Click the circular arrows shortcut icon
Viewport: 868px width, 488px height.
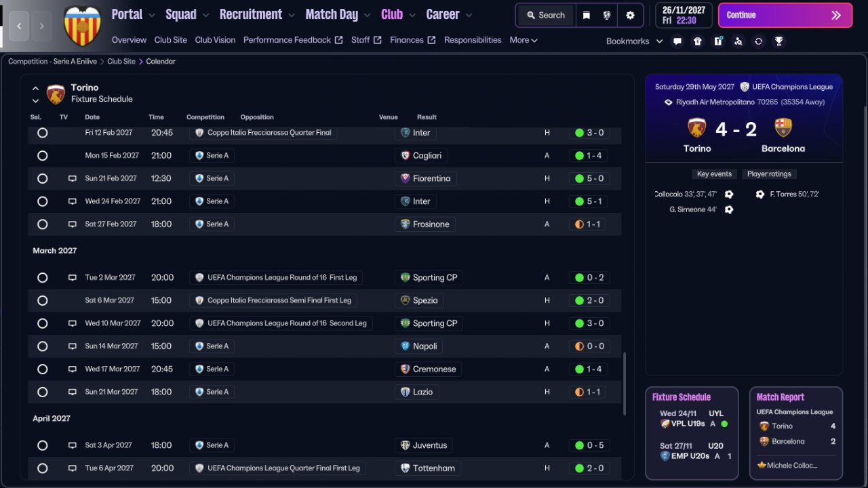click(759, 41)
